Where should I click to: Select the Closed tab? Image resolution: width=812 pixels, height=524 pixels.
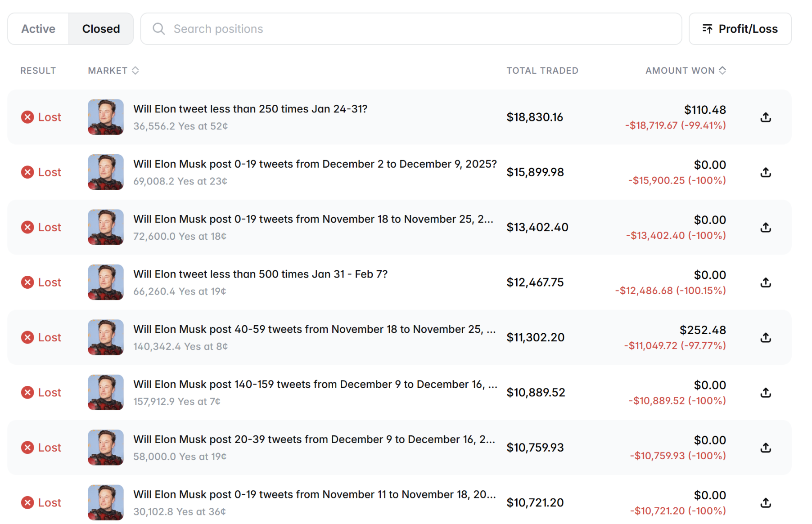point(101,29)
